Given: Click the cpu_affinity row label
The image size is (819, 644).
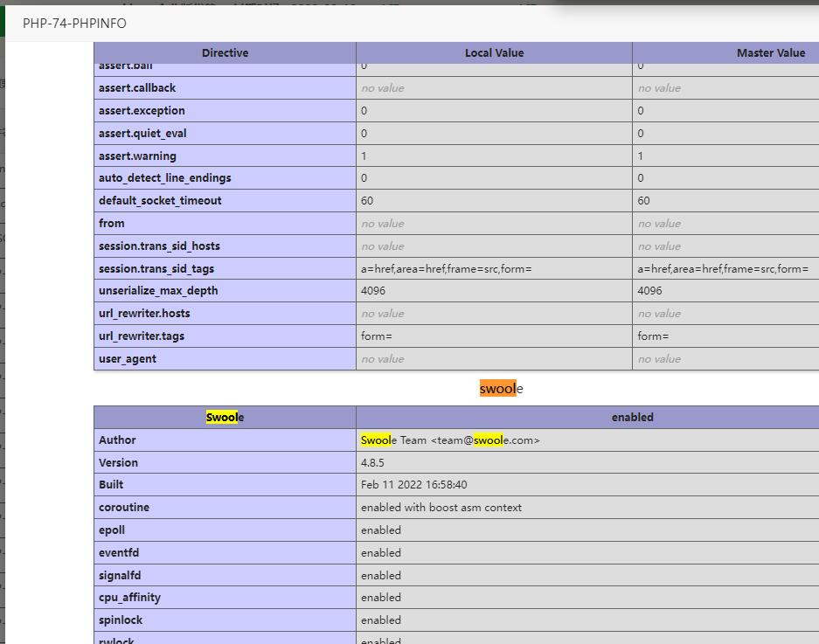Looking at the screenshot, I should (x=129, y=598).
